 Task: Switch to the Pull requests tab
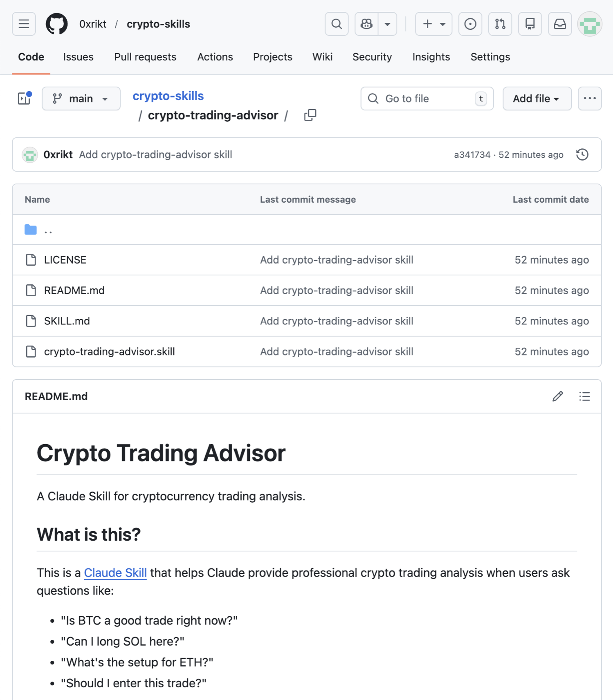tap(145, 57)
